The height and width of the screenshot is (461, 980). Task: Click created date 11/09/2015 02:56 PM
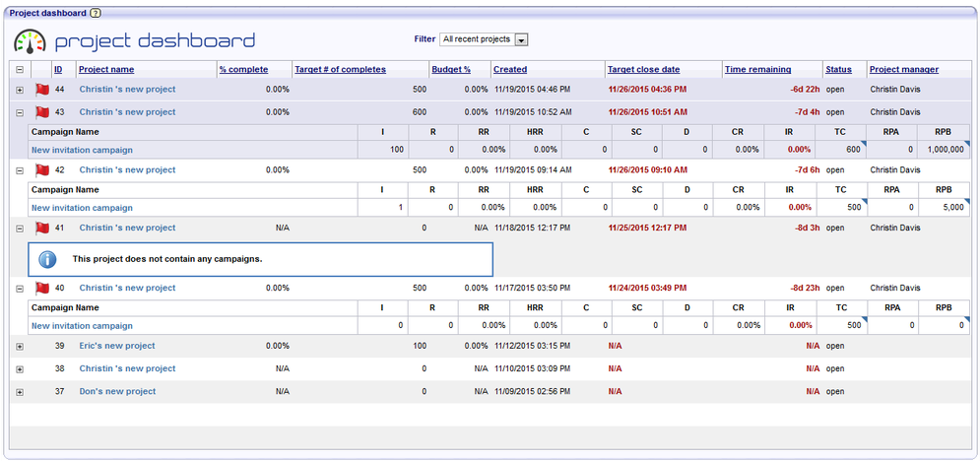[x=533, y=392]
